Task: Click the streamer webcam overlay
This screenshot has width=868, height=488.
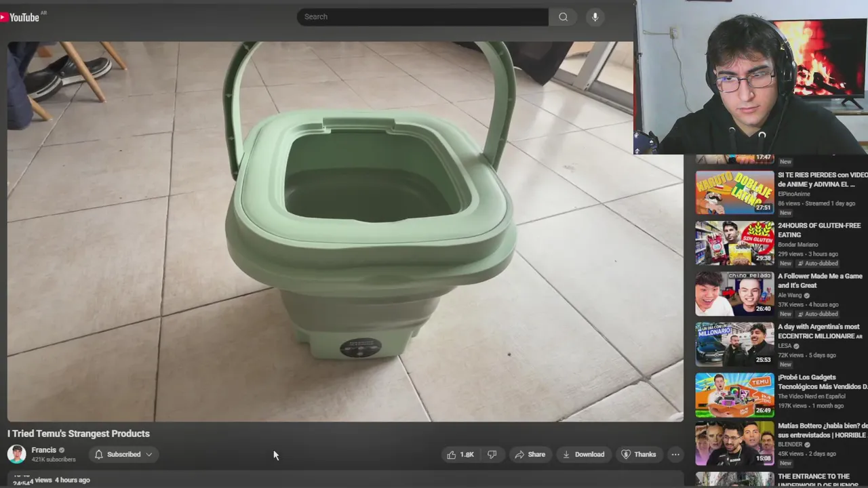Action: [x=751, y=77]
